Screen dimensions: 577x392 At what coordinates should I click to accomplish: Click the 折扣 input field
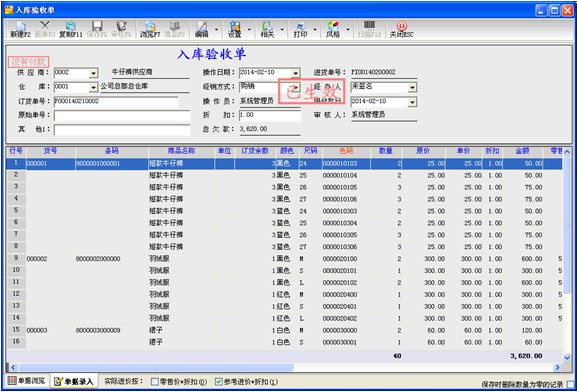270,115
